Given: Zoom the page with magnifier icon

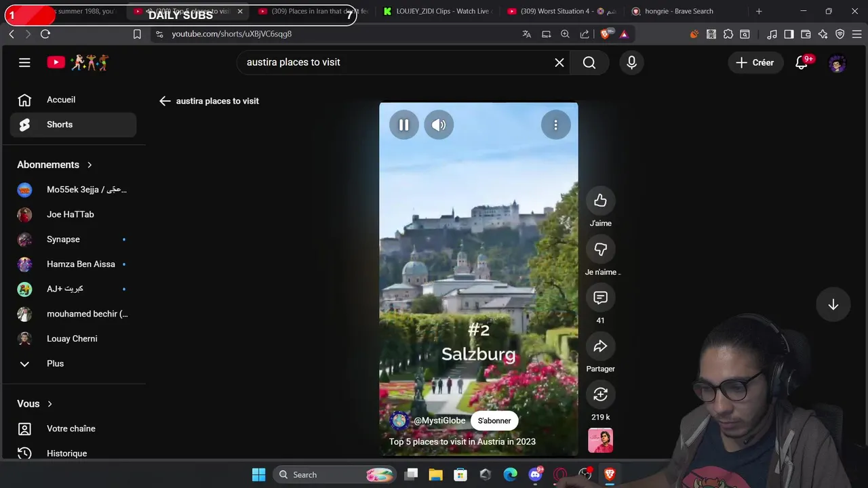Looking at the screenshot, I should pos(565,34).
